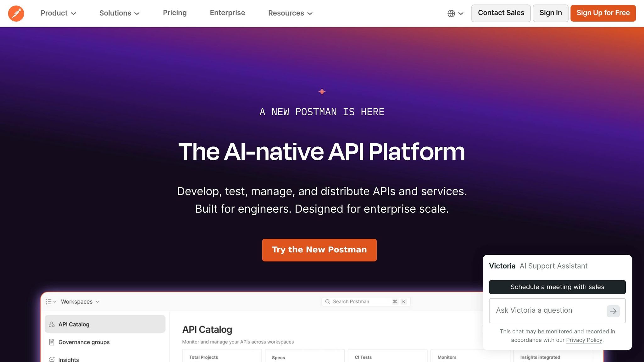644x362 pixels.
Task: Click 'The AI-native API Platform' headline
Action: pyautogui.click(x=322, y=152)
